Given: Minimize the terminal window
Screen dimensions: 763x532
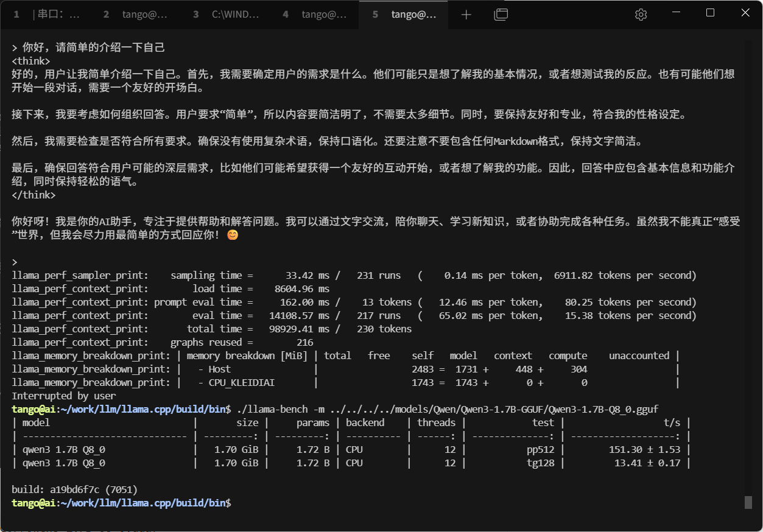Looking at the screenshot, I should pyautogui.click(x=675, y=13).
